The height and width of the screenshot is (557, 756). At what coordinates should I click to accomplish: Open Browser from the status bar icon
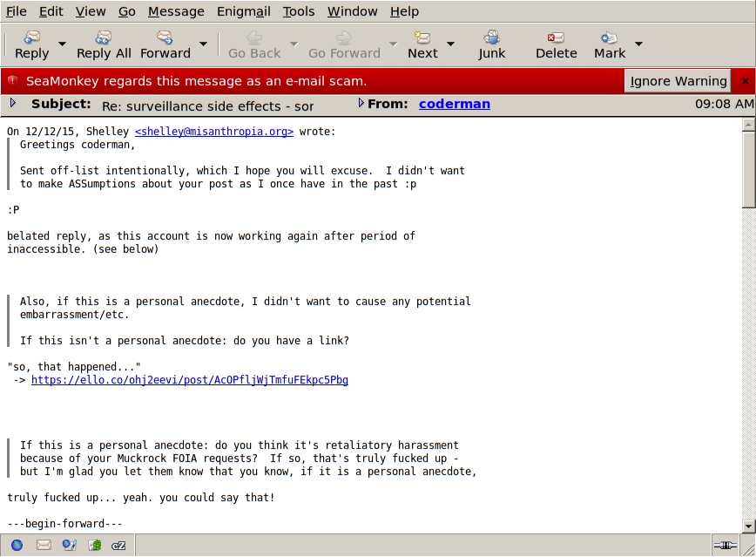17,546
